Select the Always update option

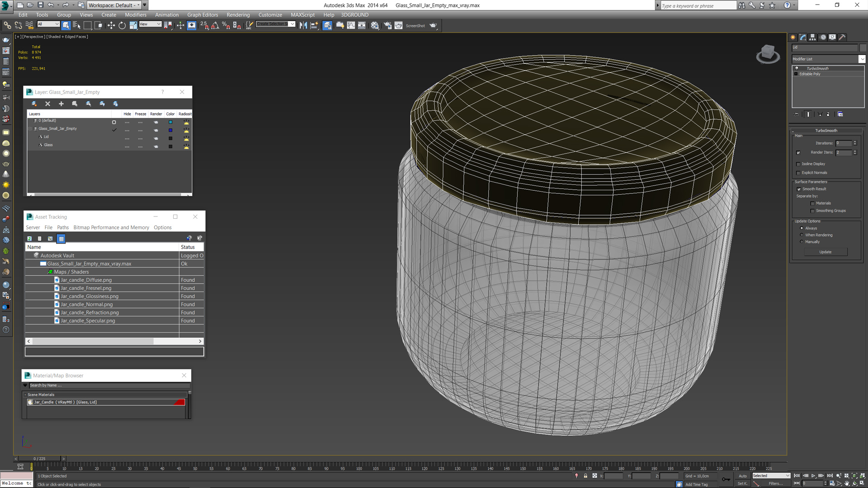[x=802, y=228]
